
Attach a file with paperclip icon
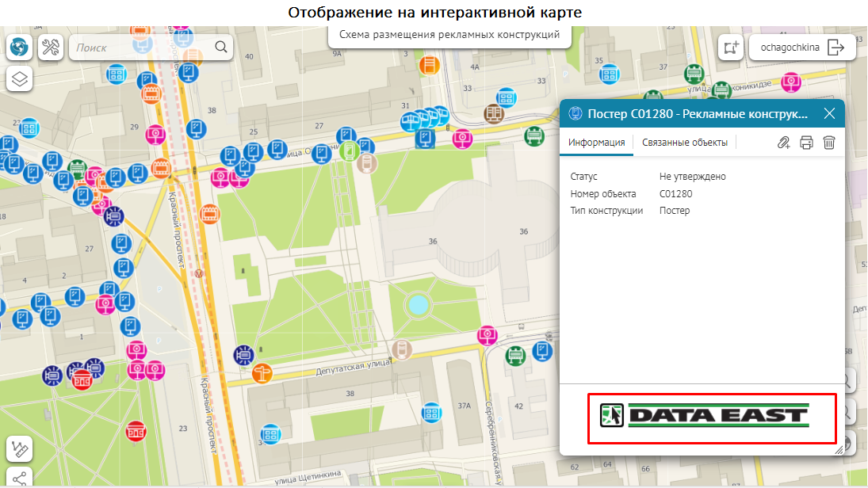click(x=783, y=143)
